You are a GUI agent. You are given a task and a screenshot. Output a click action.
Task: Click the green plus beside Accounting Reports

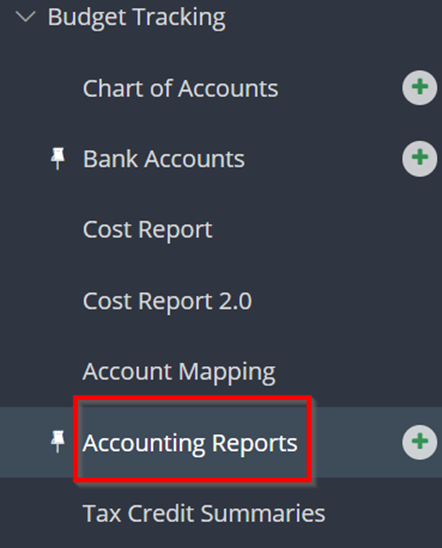[420, 442]
